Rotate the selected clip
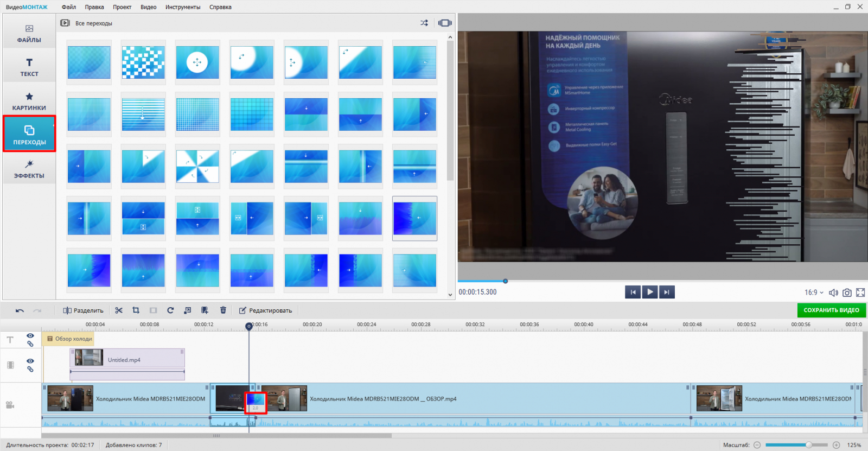This screenshot has width=868, height=451. [x=170, y=310]
